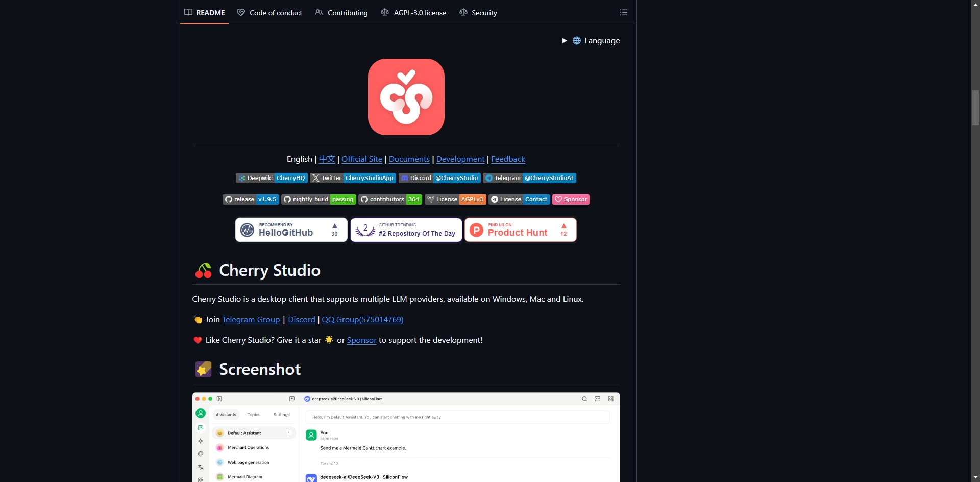Image resolution: width=980 pixels, height=482 pixels.
Task: Click the Deepwiki CherryHQ badge
Action: pos(272,178)
